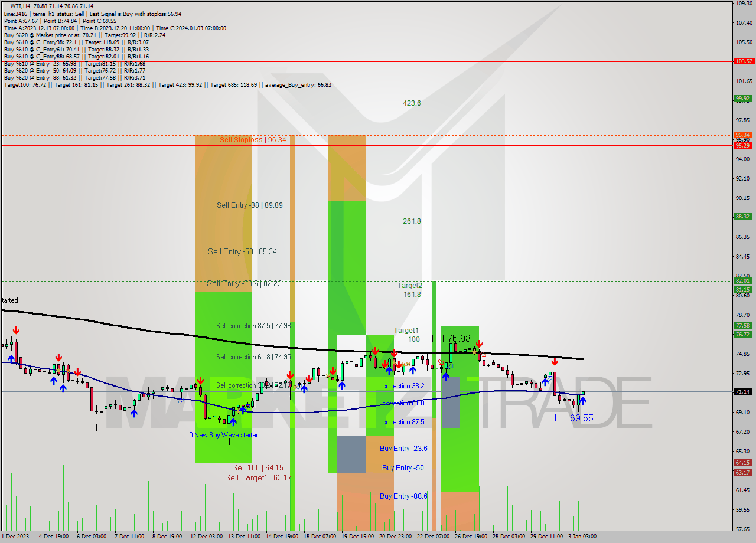Click the 'Buy Entry -50' label
This screenshot has height=543, width=756.
[403, 468]
